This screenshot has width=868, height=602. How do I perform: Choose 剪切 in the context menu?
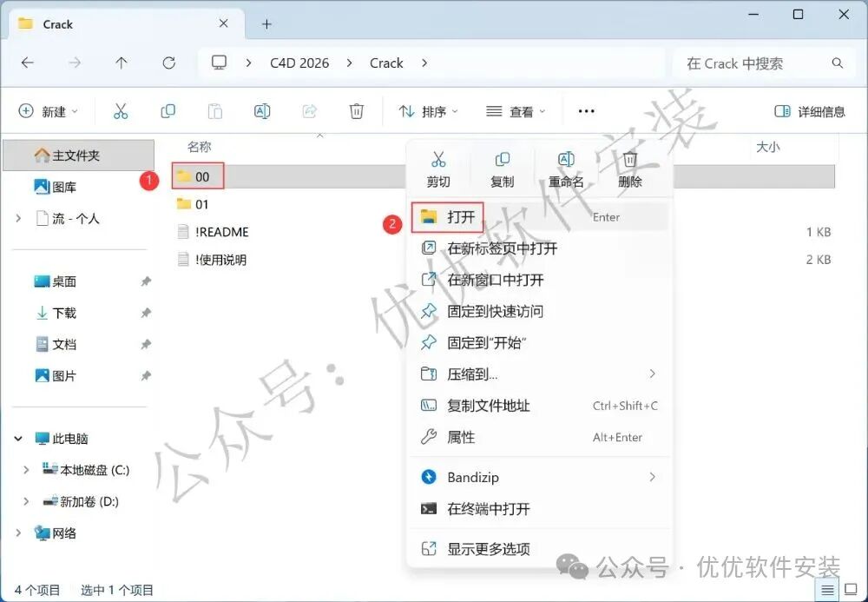[438, 169]
